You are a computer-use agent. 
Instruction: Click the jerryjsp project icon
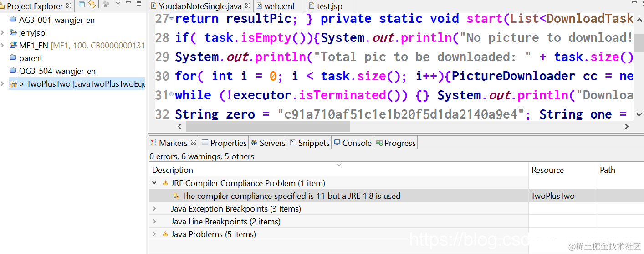[x=13, y=33]
